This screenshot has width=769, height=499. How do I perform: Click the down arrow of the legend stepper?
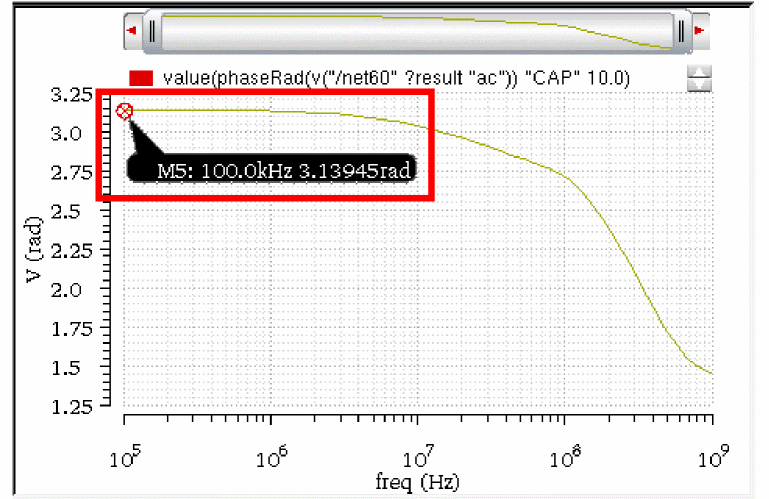pyautogui.click(x=699, y=85)
